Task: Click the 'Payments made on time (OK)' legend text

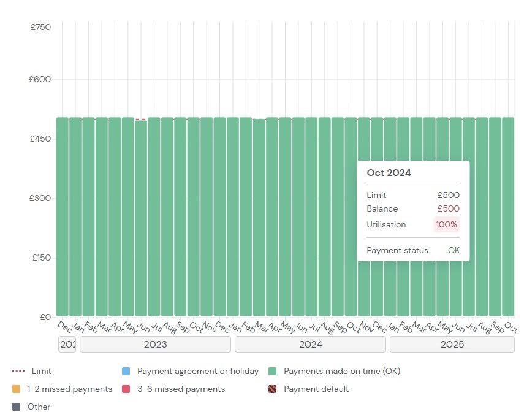Action: click(342, 372)
